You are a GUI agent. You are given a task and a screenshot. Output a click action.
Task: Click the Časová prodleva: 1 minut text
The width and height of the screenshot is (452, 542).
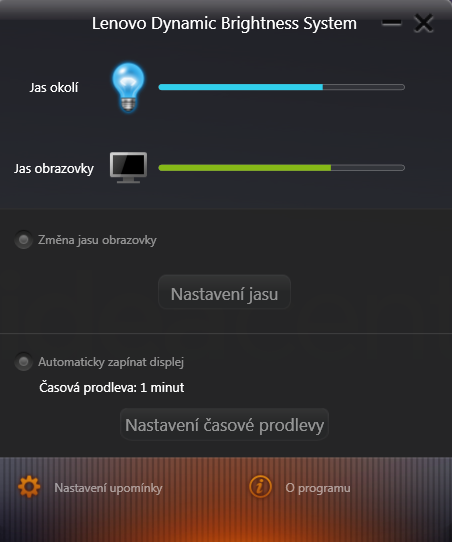coord(112,387)
